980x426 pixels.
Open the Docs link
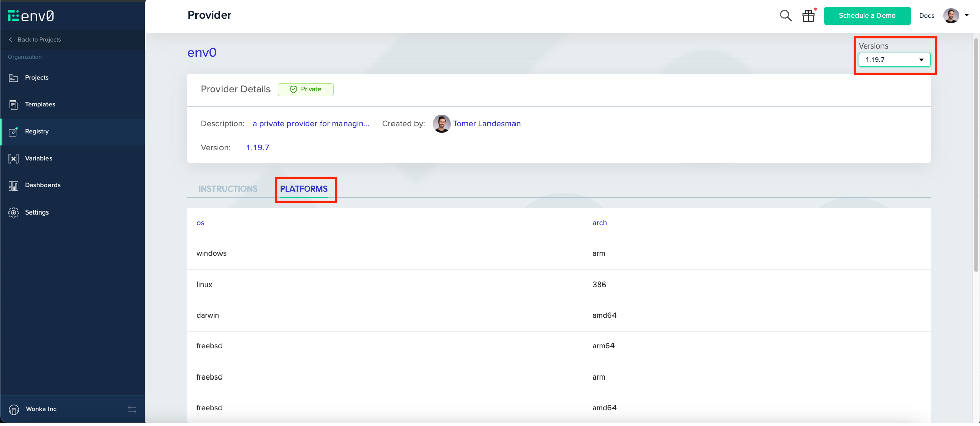click(926, 16)
